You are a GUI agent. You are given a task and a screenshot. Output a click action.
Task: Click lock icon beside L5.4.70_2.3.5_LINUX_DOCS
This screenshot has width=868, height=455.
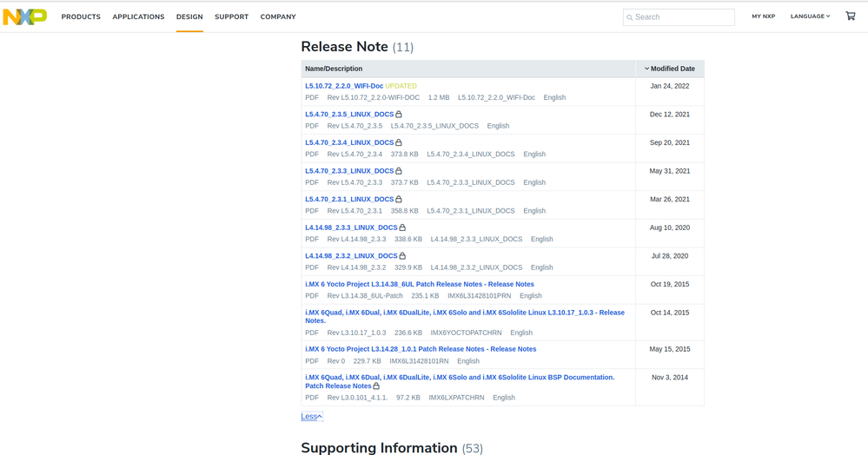[399, 114]
